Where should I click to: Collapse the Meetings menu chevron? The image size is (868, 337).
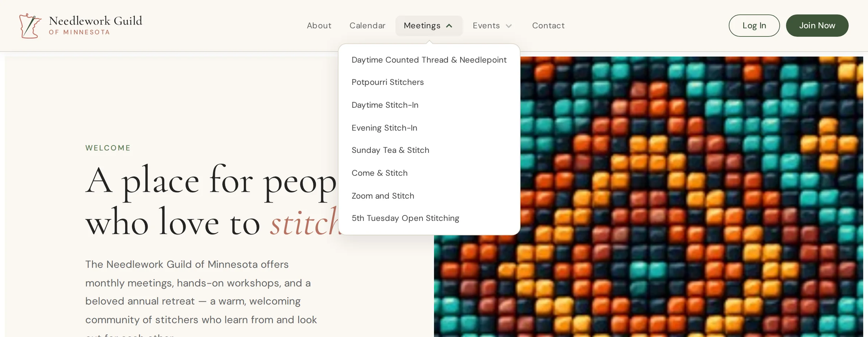[449, 26]
